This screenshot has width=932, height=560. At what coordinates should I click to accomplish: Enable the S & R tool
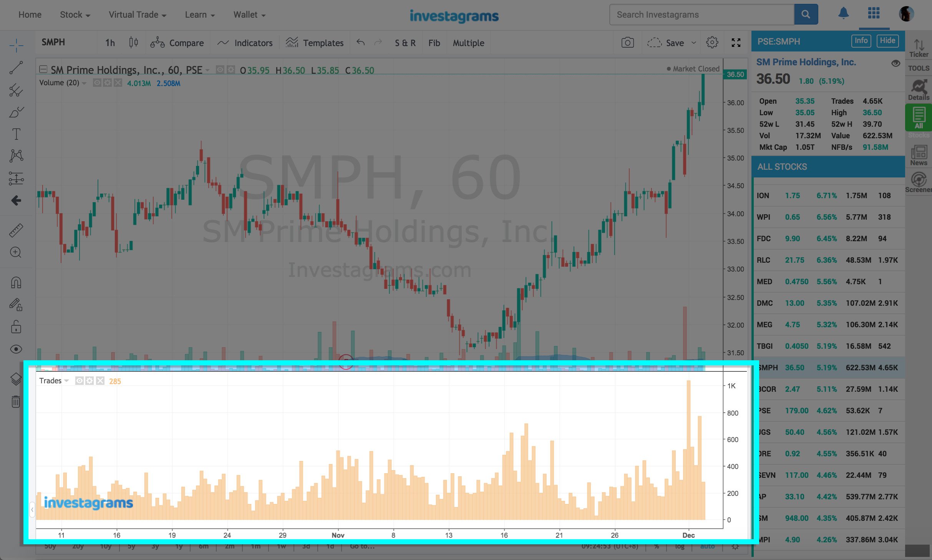pyautogui.click(x=405, y=43)
